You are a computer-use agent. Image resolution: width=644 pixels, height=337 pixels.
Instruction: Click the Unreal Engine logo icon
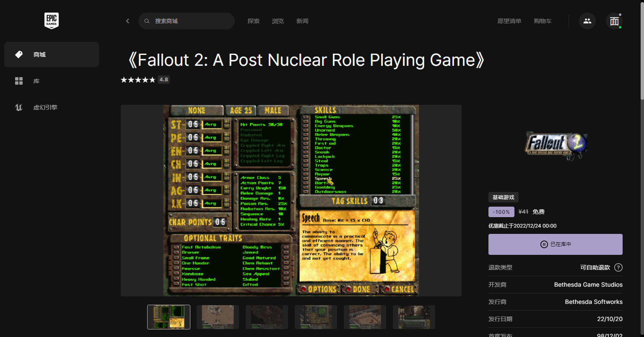point(19,107)
